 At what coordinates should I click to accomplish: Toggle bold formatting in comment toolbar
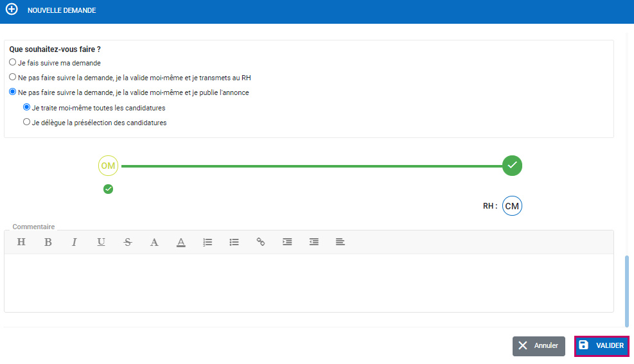pos(48,242)
